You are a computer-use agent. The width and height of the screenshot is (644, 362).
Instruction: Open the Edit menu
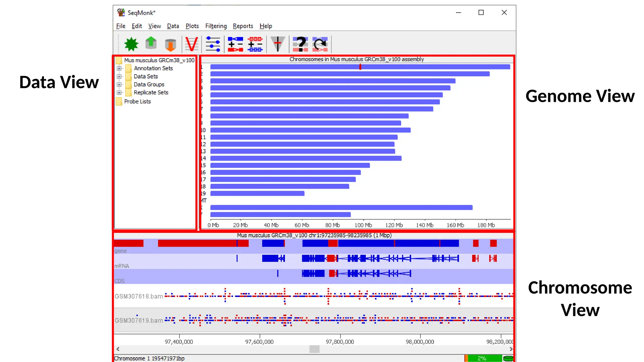coord(137,26)
